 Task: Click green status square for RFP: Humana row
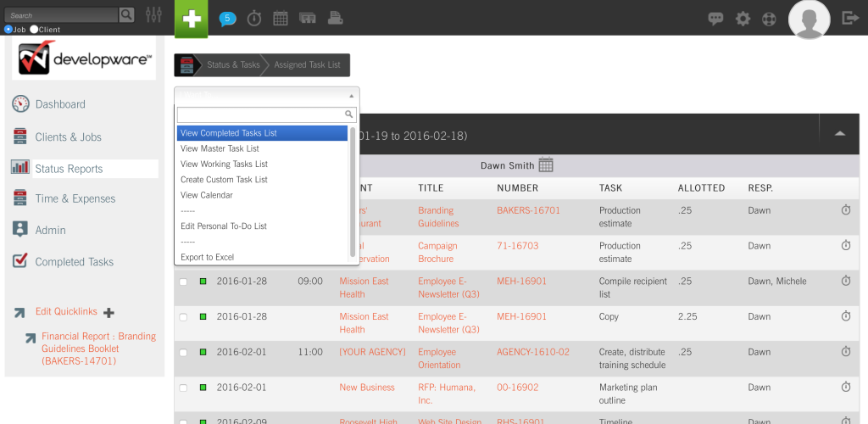203,388
